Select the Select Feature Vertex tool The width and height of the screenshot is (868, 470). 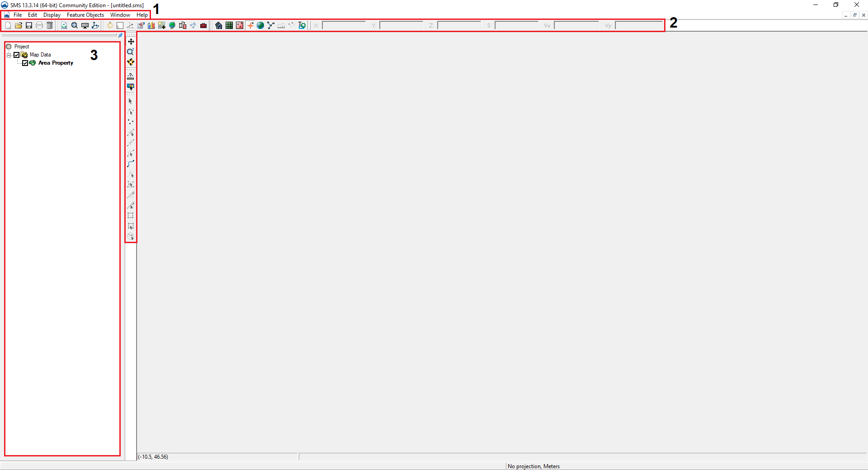[x=131, y=132]
